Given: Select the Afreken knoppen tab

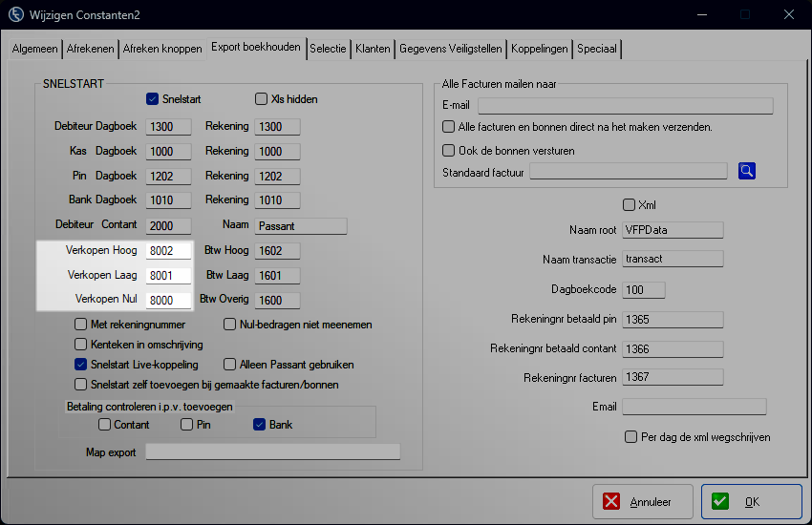Looking at the screenshot, I should tap(162, 49).
